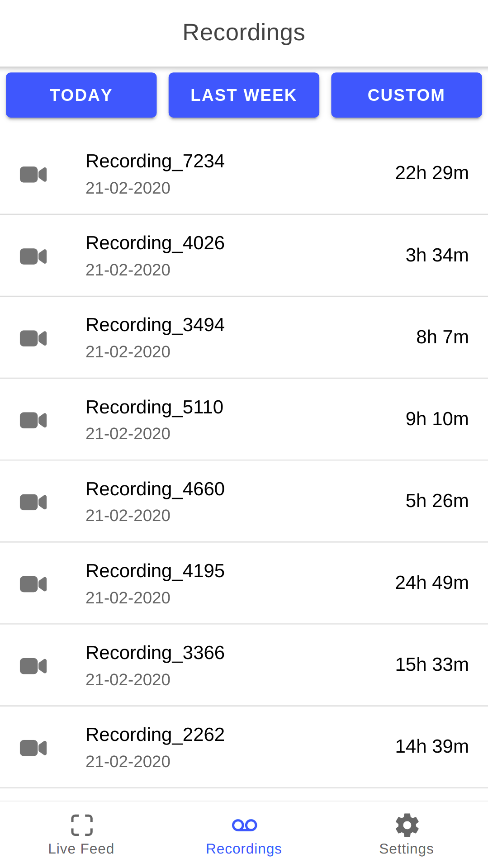Open the Recording_2262 entry name

[x=155, y=735]
